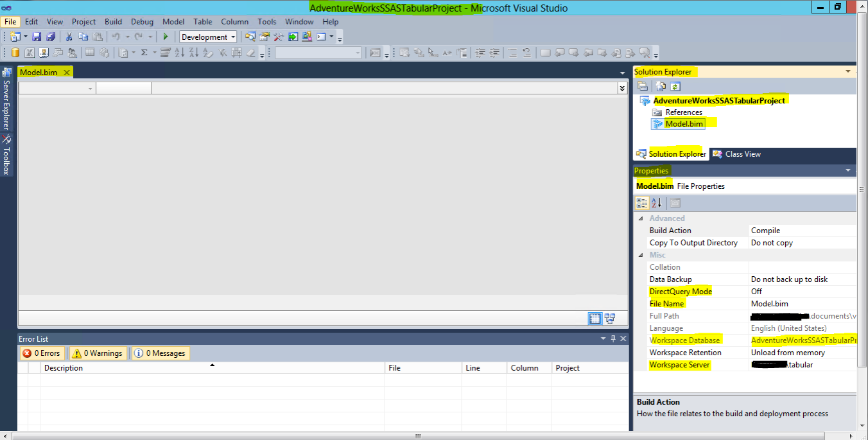Toggle the 0 Messages filter

161,353
